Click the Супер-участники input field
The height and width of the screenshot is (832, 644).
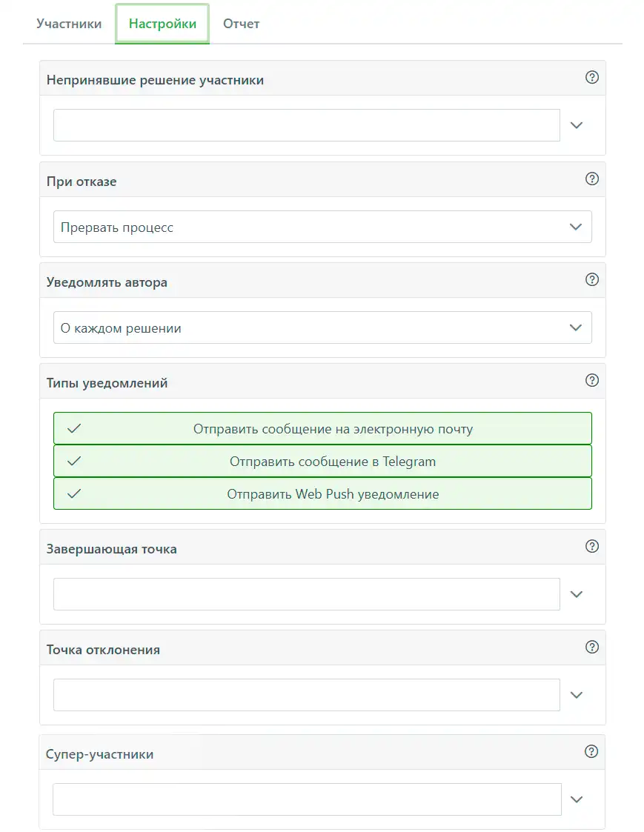(307, 799)
